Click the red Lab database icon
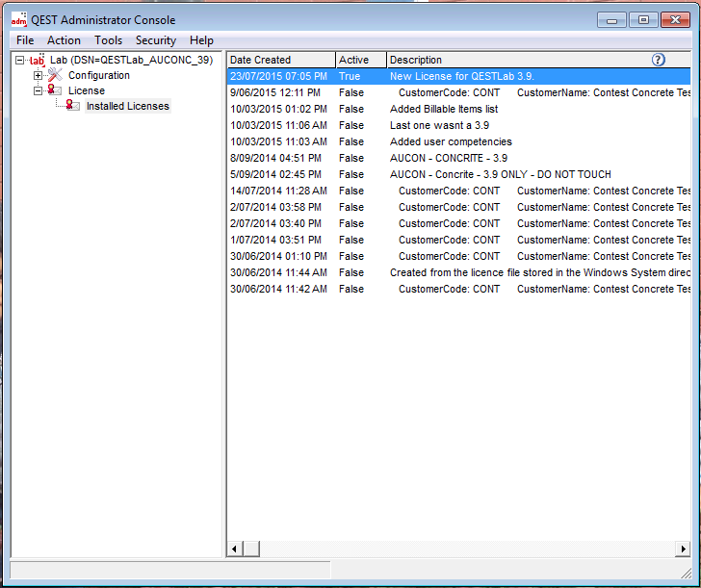The image size is (701, 588). point(38,60)
